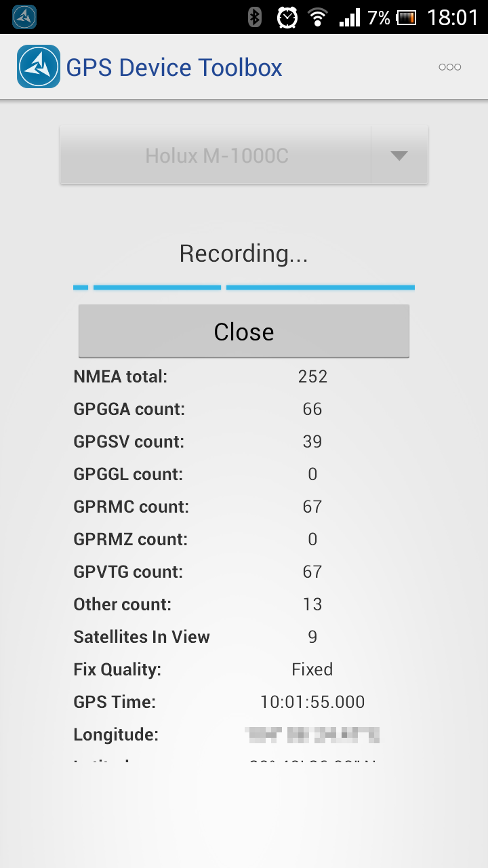
Task: Tap the GPS Time value
Action: (312, 702)
